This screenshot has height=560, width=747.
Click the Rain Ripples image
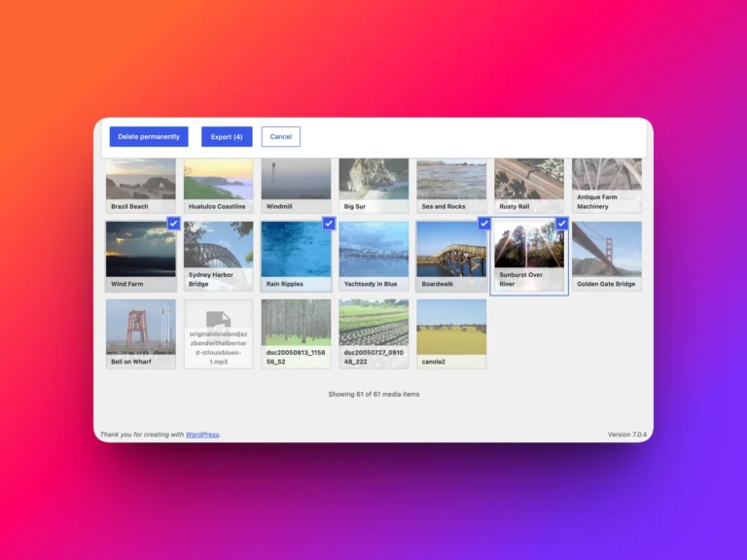(x=296, y=257)
